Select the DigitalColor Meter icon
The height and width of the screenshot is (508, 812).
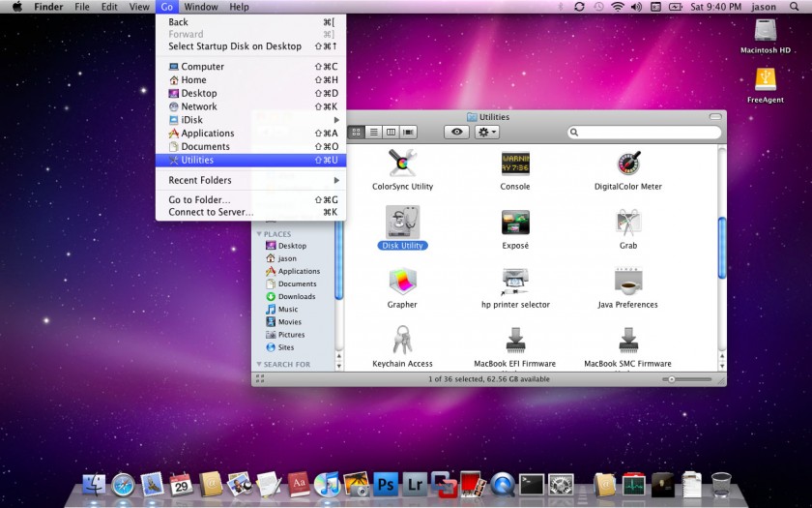[628, 164]
